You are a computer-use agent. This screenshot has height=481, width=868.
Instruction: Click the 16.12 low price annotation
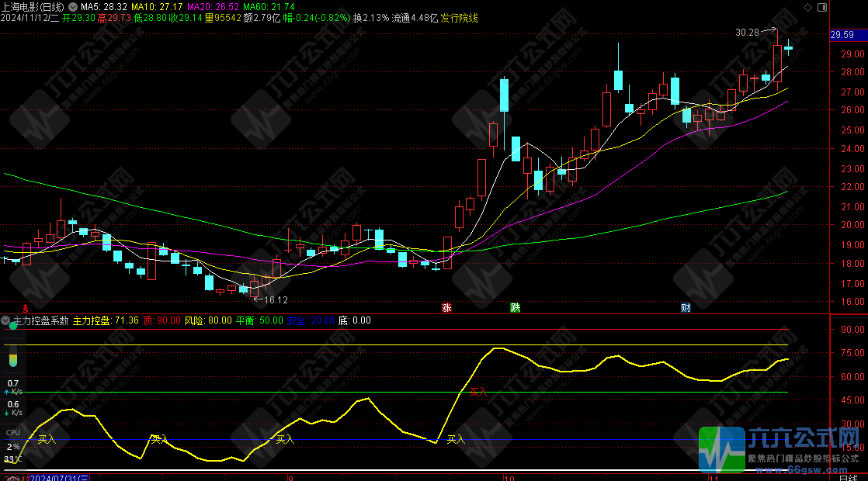[x=276, y=299]
